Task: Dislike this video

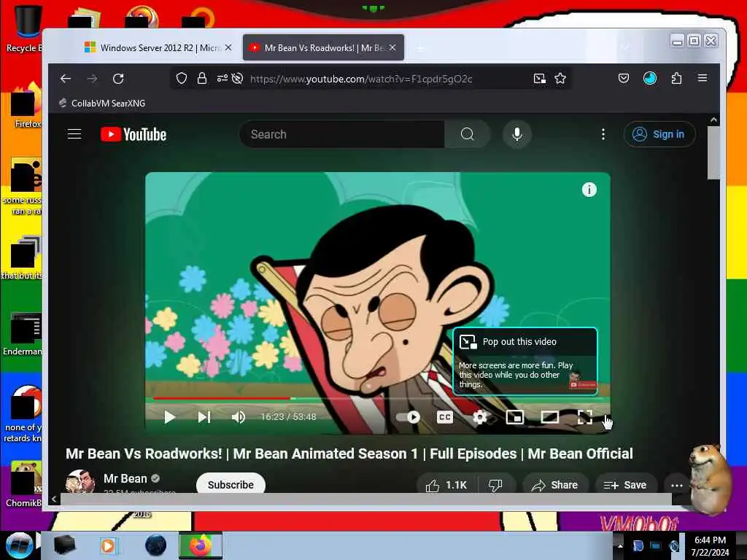Action: pos(496,485)
